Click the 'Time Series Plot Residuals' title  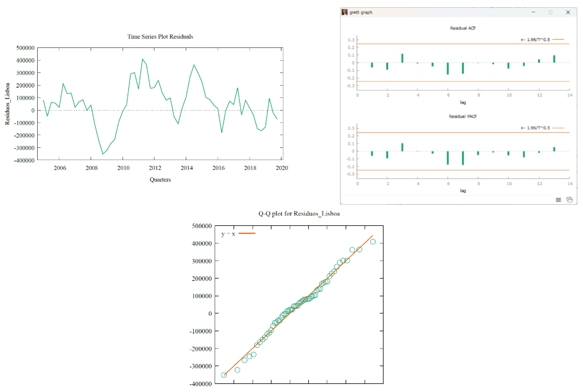click(x=160, y=37)
